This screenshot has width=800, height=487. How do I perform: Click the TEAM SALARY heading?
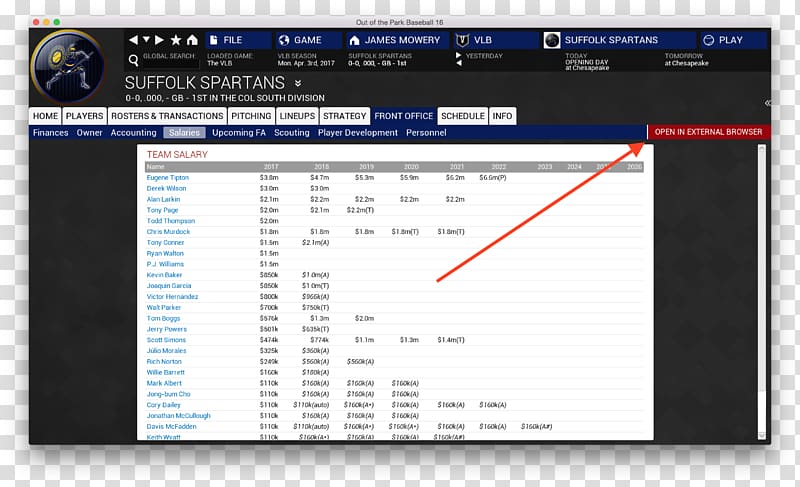click(177, 155)
